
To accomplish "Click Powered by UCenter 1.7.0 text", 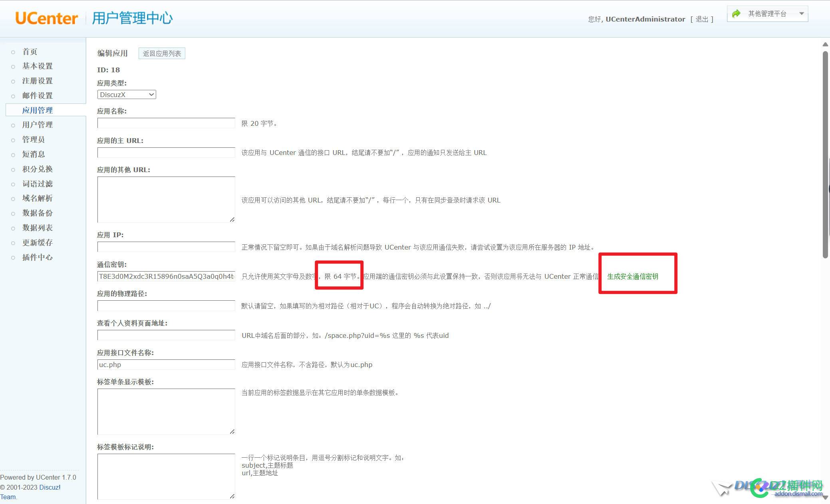I will click(x=38, y=477).
